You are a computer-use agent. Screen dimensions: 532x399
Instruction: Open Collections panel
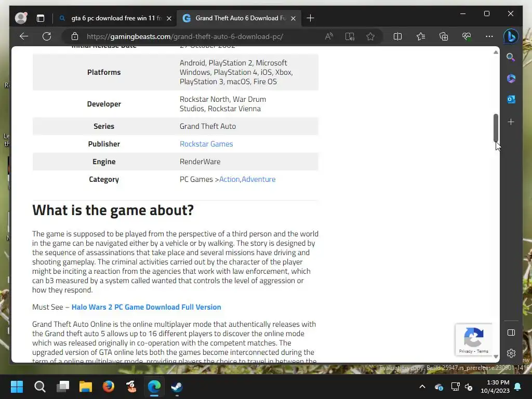point(444,36)
